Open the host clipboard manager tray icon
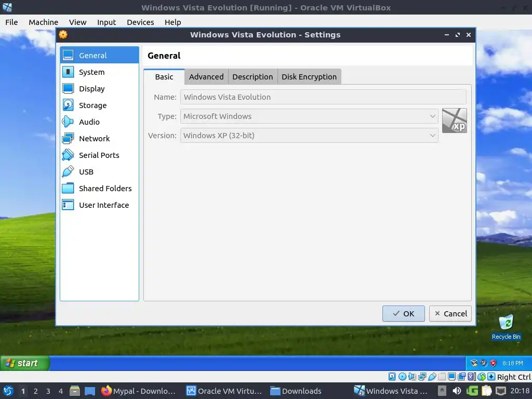 (486, 391)
